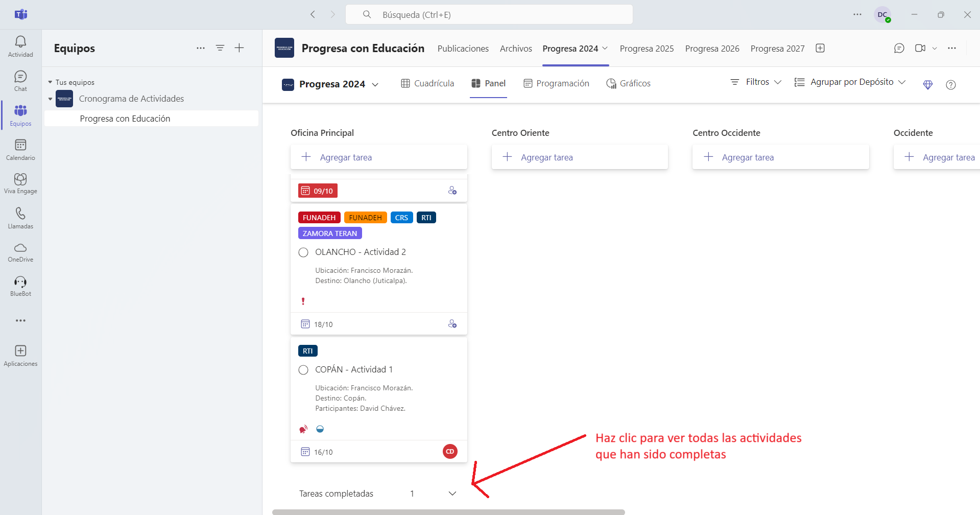Switch to Publicaciones tab

pos(463,49)
